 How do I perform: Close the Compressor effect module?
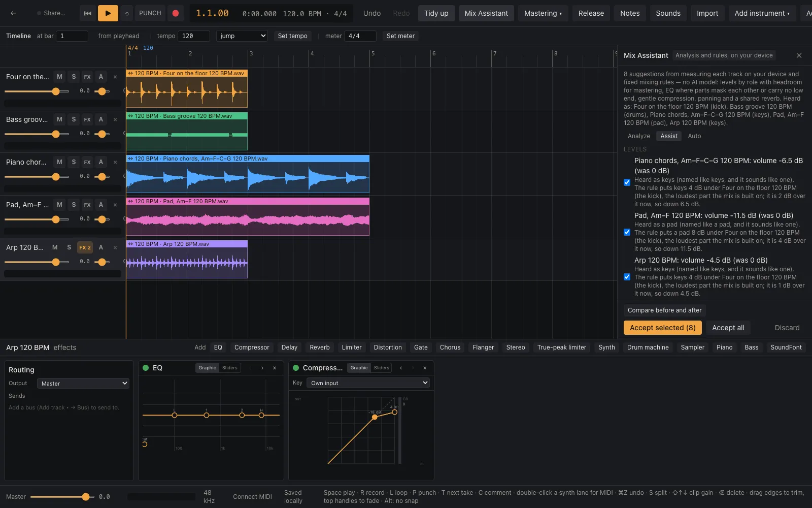click(x=425, y=368)
